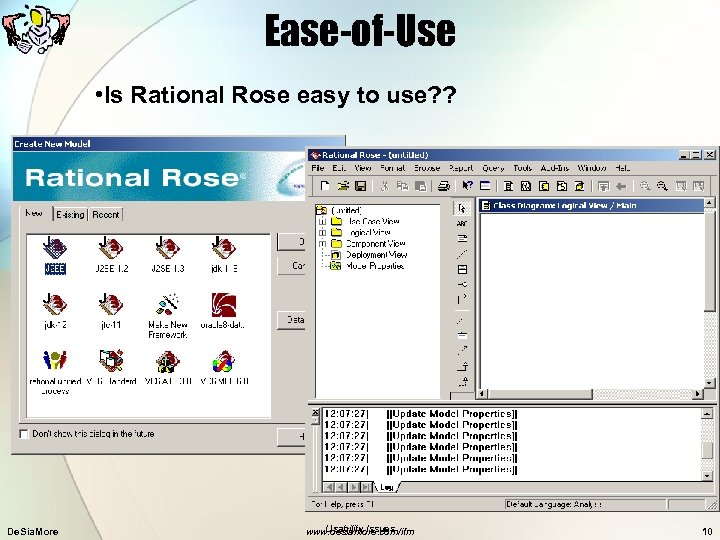Click the diagram horizontal scrollbar thumb
The image size is (720, 540).
pyautogui.click(x=540, y=394)
